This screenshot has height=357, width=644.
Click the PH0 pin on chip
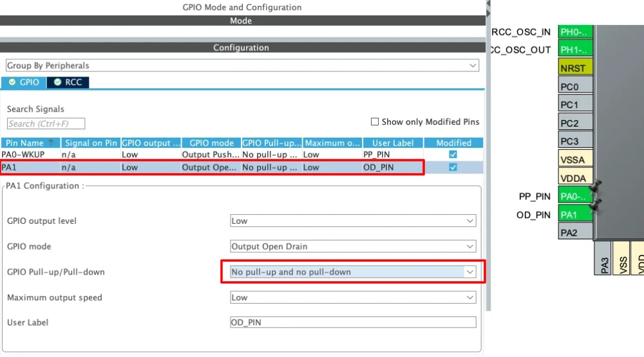tap(575, 32)
